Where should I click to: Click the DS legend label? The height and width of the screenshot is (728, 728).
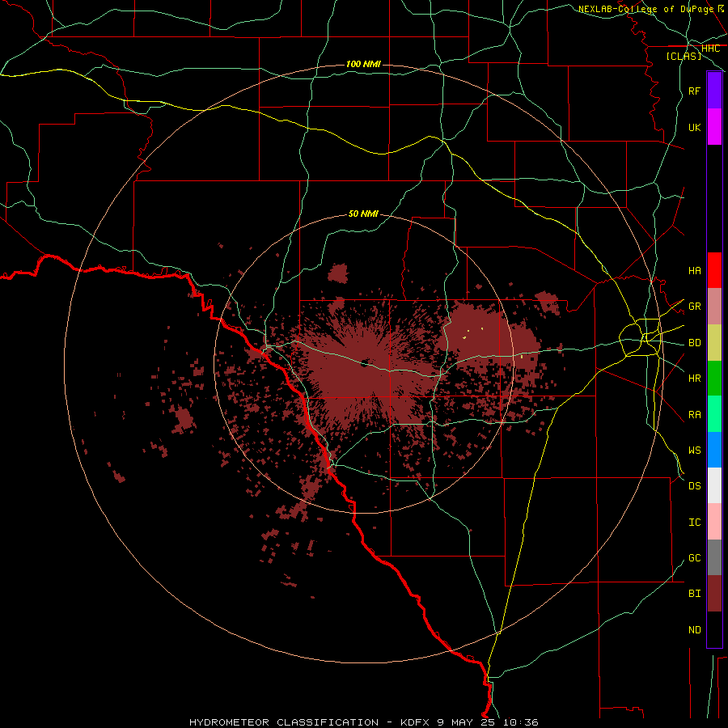pyautogui.click(x=694, y=486)
